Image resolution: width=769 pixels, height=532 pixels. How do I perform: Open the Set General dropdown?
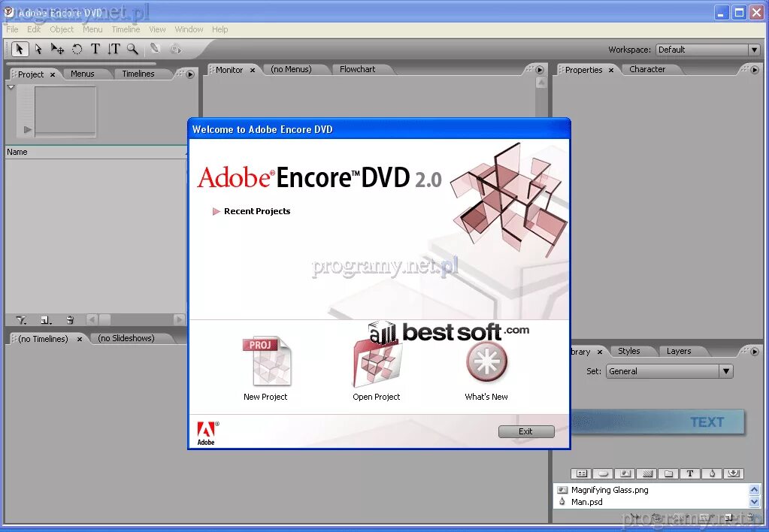670,371
